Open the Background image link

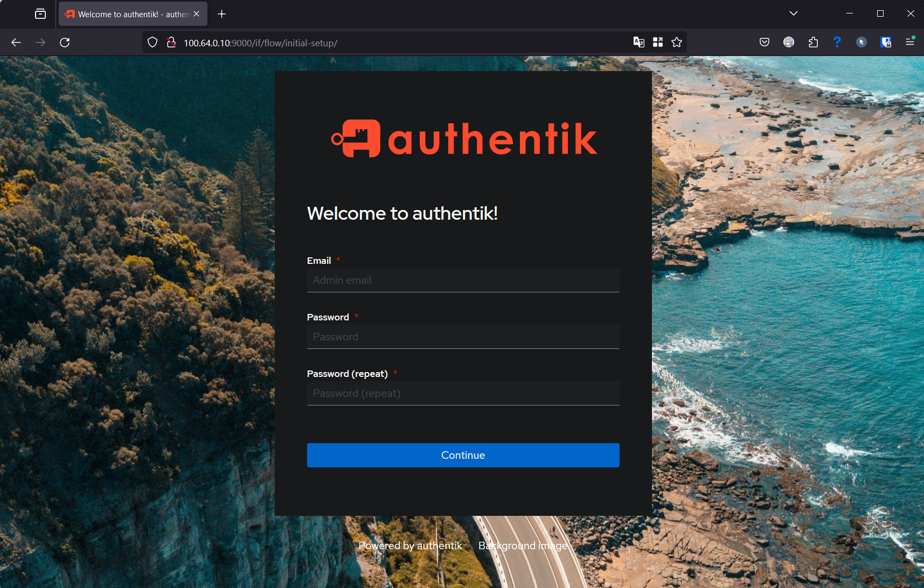coord(523,545)
